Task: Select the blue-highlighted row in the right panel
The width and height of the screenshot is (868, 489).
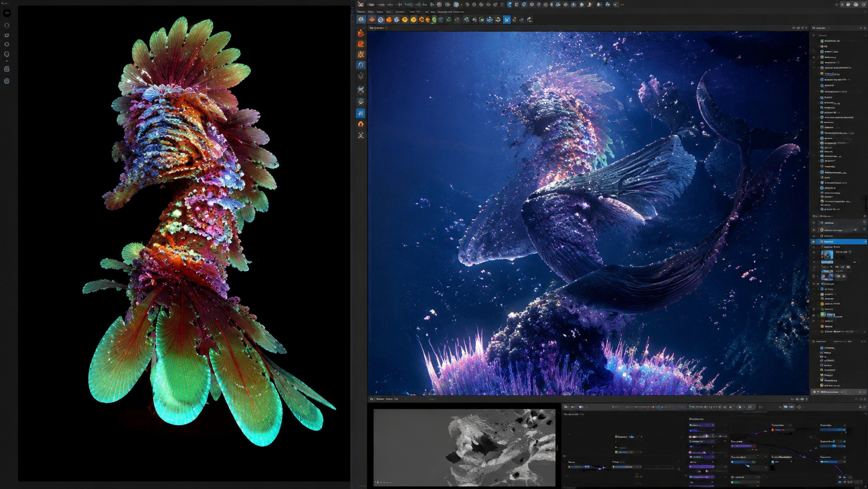Action: point(839,242)
